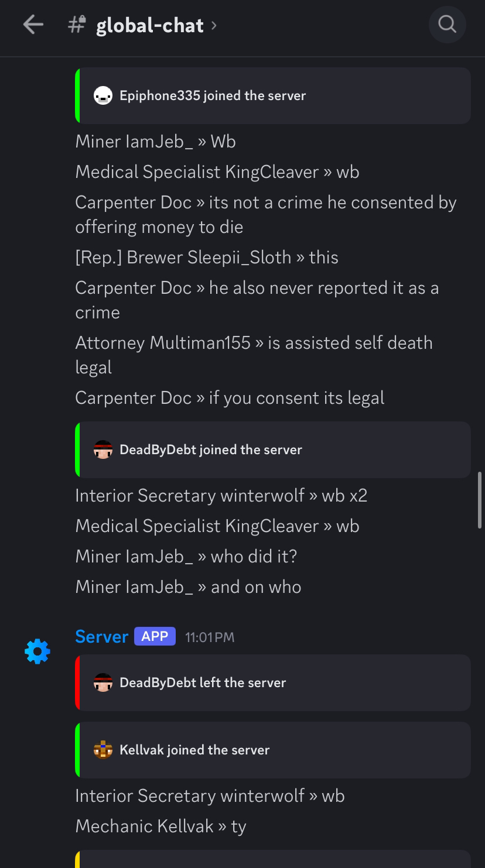Viewport: 485px width, 868px height.
Task: Open the Kellvak joined the server embed
Action: (273, 750)
